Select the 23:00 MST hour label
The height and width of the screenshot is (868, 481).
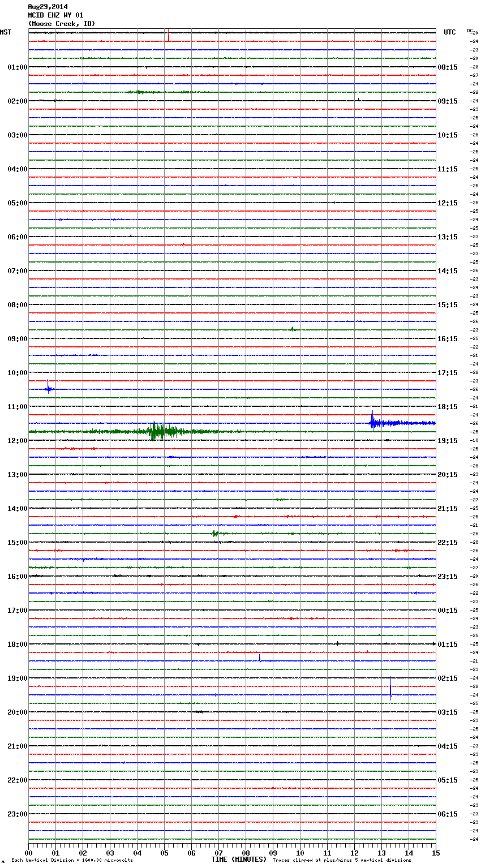point(18,814)
